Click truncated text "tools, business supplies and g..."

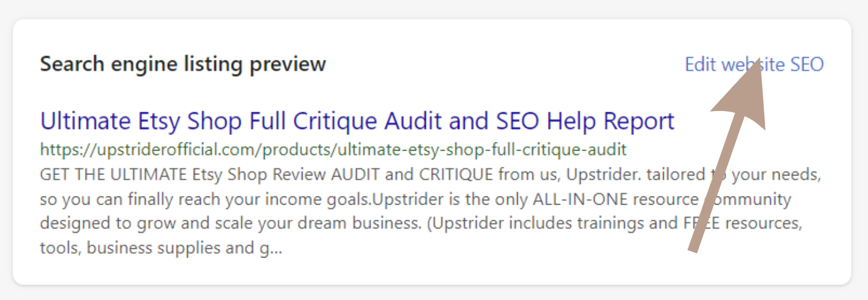click(161, 248)
